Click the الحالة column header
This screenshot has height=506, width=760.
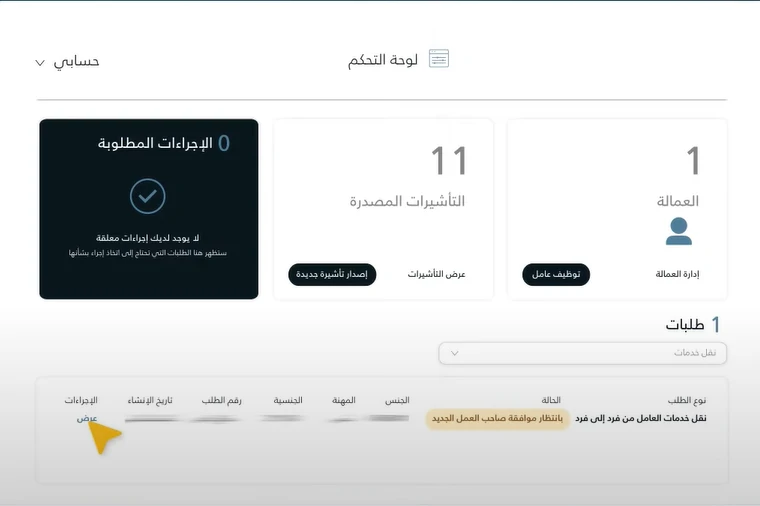[551, 400]
